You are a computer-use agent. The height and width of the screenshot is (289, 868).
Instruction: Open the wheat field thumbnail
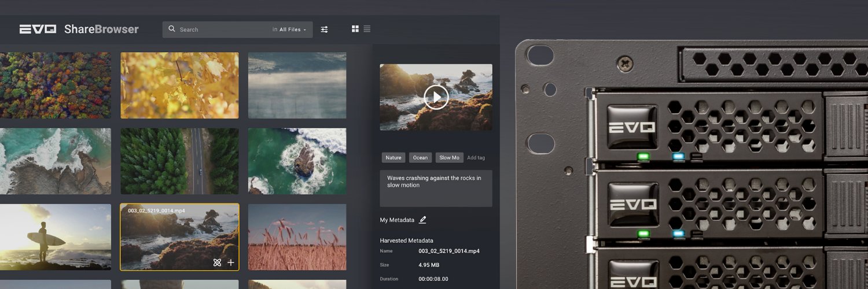pos(297,237)
